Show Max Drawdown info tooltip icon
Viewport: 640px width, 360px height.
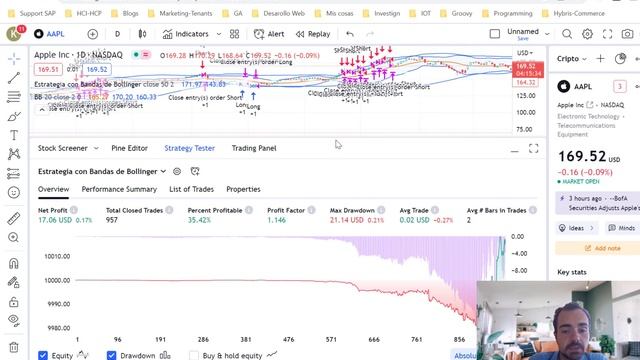381,210
